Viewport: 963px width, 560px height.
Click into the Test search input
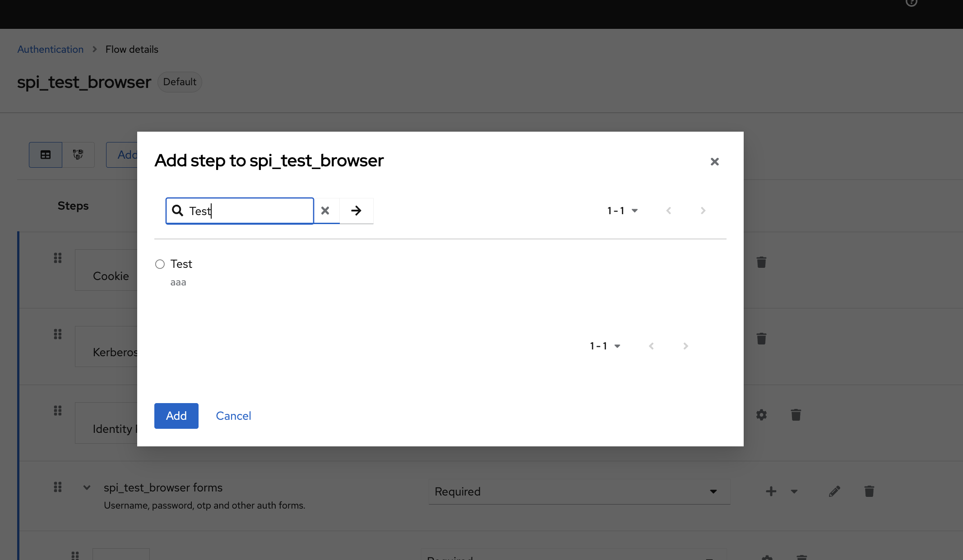[x=253, y=211]
